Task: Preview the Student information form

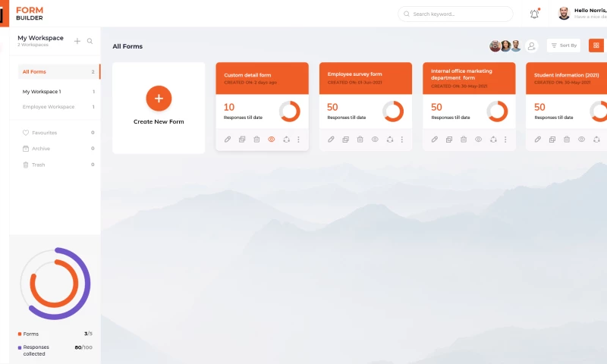Action: tap(581, 140)
